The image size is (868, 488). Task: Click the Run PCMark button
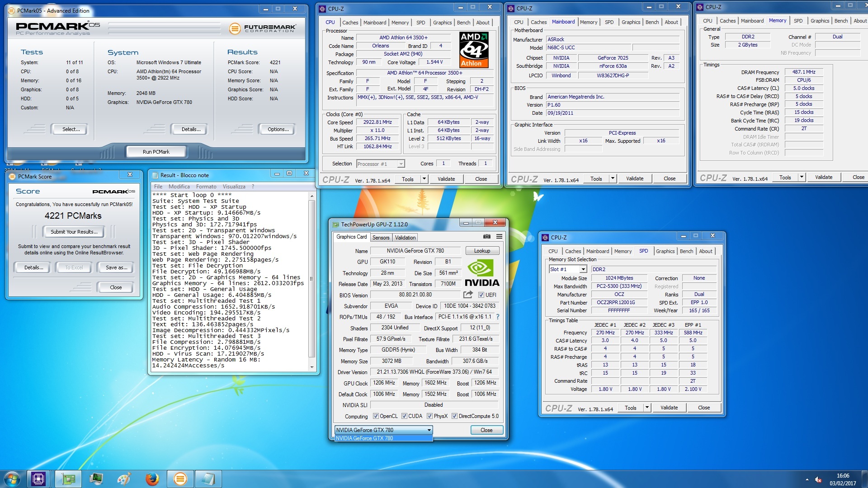[x=156, y=152]
